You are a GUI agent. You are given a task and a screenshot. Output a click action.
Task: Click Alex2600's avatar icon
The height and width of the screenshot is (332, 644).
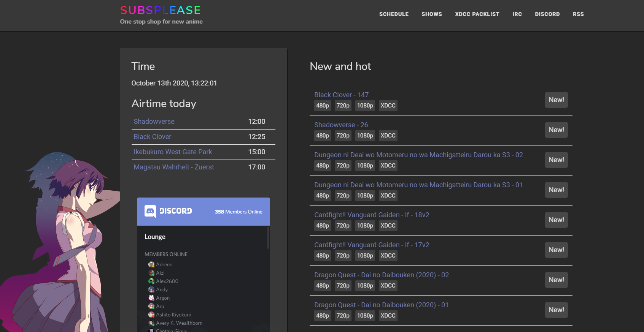point(151,281)
